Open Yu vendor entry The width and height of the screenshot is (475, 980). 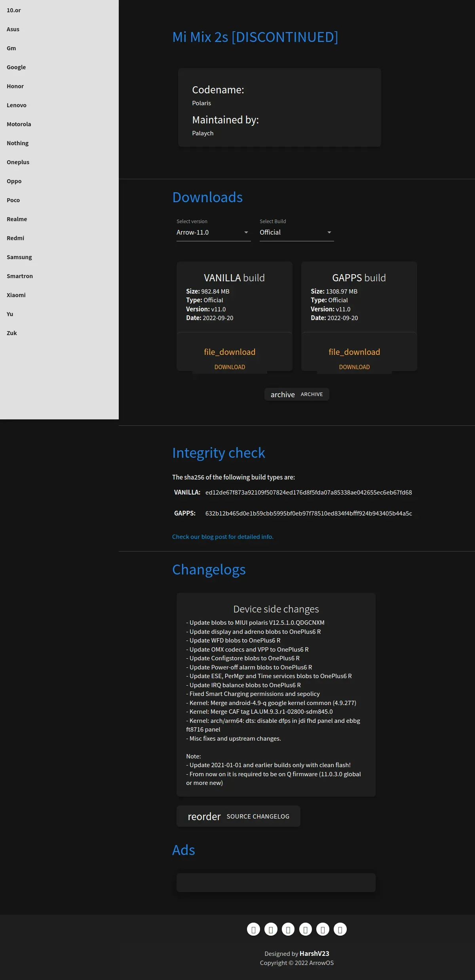[x=59, y=314]
